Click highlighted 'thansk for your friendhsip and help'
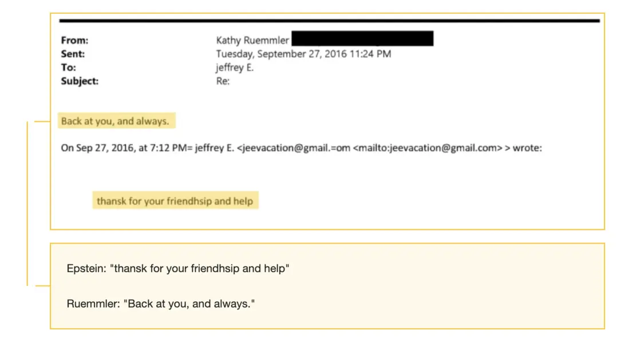644x338 pixels. pos(175,201)
